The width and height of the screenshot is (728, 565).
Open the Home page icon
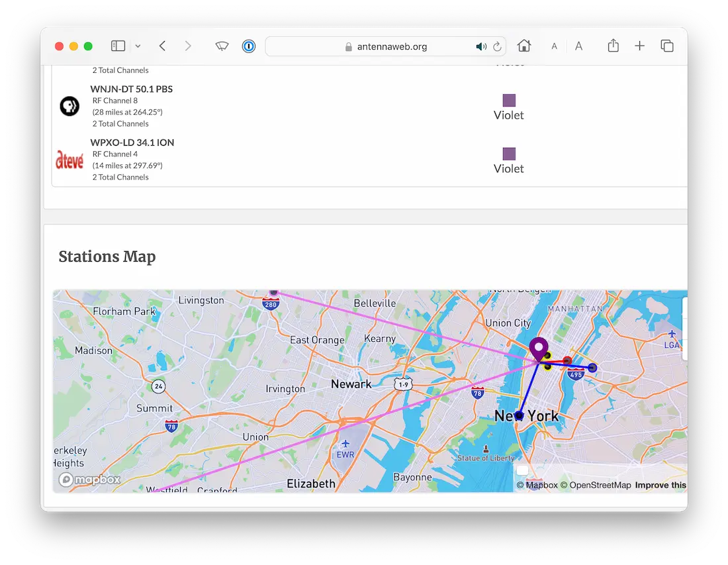click(524, 46)
